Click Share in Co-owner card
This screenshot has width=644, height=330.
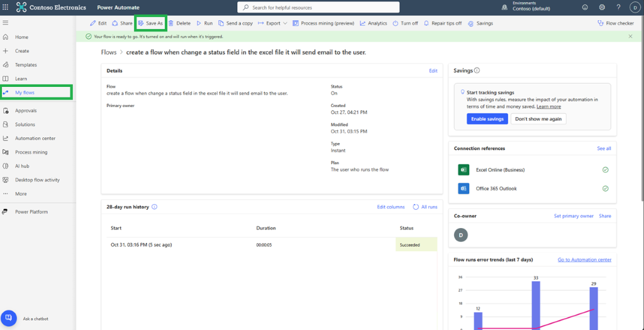tap(604, 216)
